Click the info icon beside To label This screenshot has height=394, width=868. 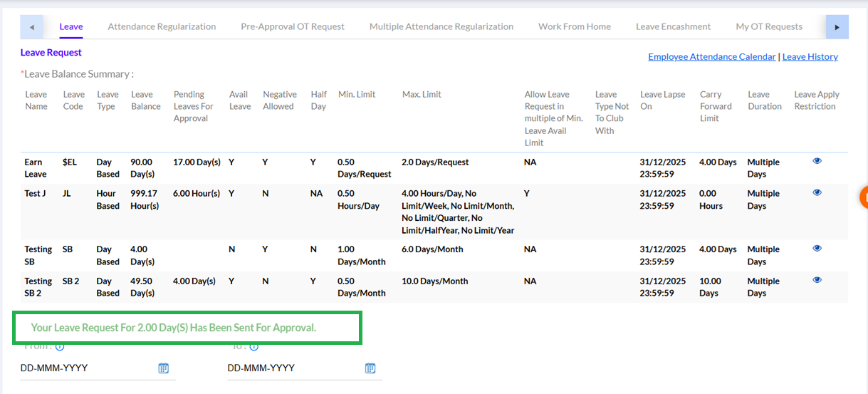(x=254, y=347)
